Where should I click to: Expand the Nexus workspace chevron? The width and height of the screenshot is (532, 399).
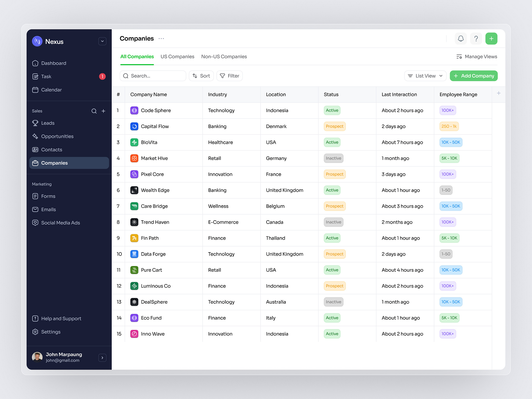pyautogui.click(x=102, y=41)
